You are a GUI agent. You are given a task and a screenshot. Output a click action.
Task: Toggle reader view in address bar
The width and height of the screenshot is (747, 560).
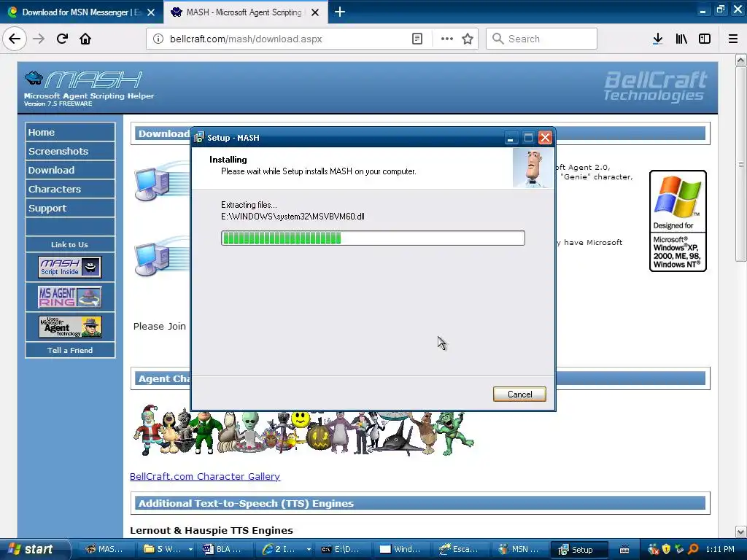tap(417, 39)
